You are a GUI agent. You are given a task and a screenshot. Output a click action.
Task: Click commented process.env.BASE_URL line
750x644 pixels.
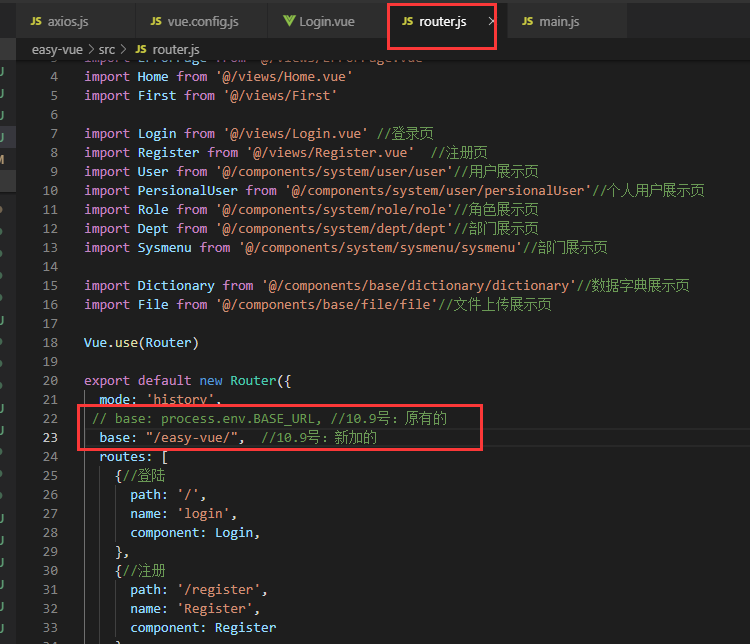point(269,419)
